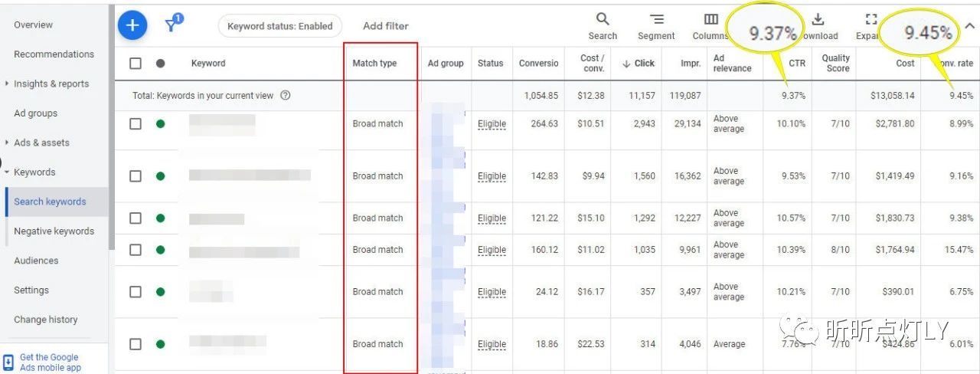Click Eligible status in 264.63 row
This screenshot has width=980, height=374.
[x=492, y=124]
